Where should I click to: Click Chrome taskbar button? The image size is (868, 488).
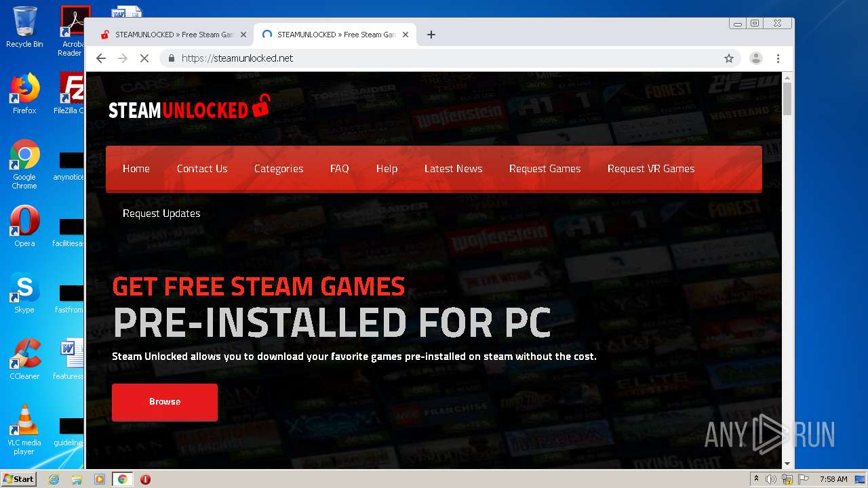pyautogui.click(x=122, y=479)
